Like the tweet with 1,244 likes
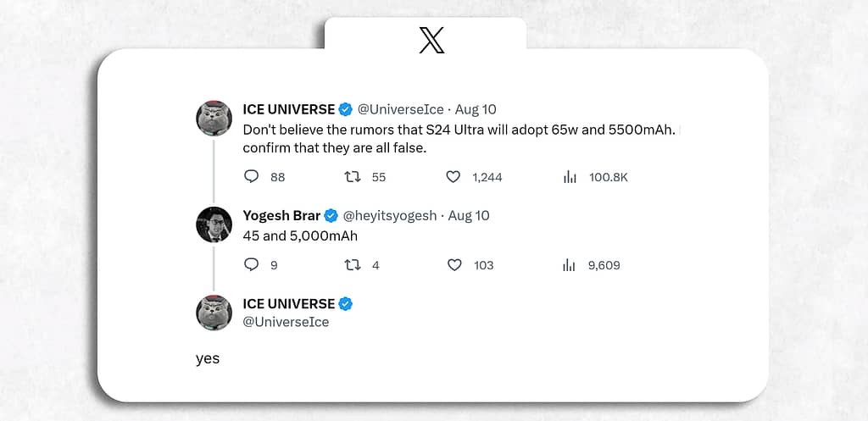This screenshot has height=421, width=868. [x=453, y=177]
